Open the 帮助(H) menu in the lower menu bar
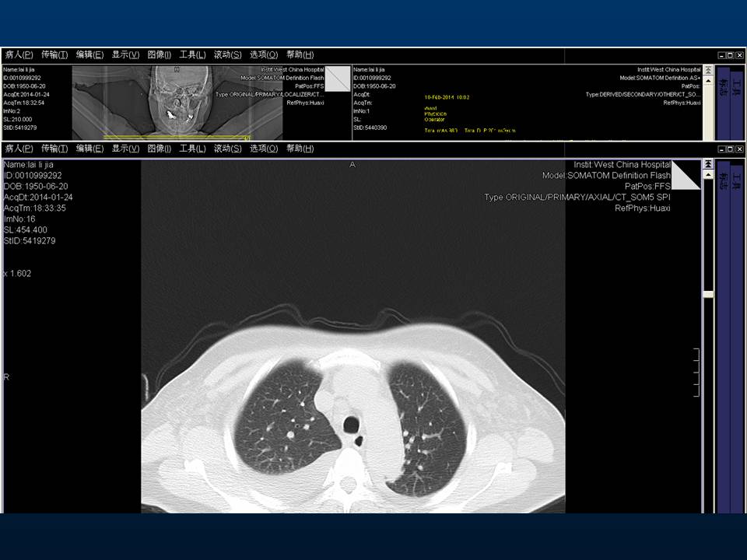The width and height of the screenshot is (747, 560). tap(300, 148)
